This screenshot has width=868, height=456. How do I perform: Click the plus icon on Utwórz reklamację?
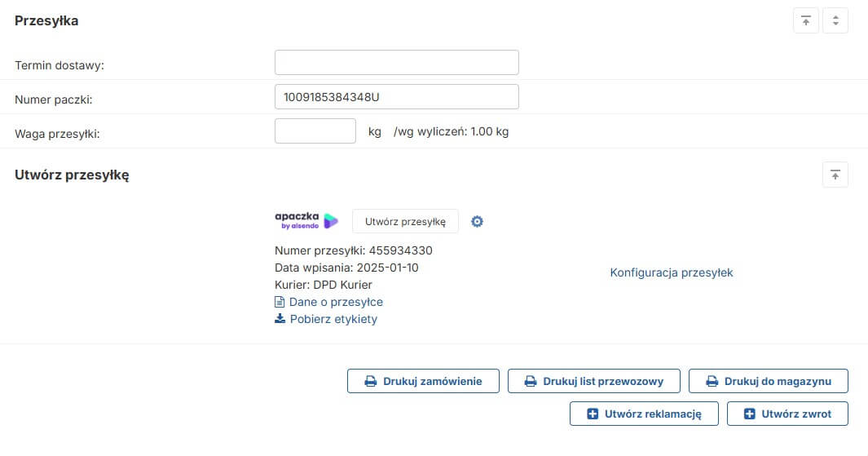[x=593, y=414]
